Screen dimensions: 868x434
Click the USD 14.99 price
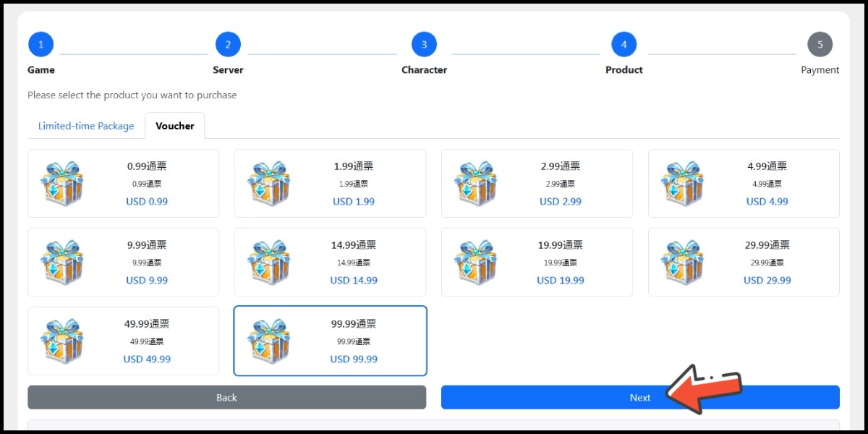354,281
